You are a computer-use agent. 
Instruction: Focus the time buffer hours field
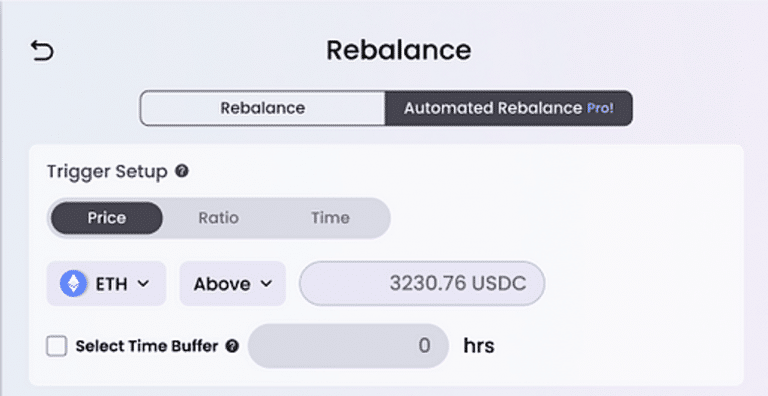(348, 346)
